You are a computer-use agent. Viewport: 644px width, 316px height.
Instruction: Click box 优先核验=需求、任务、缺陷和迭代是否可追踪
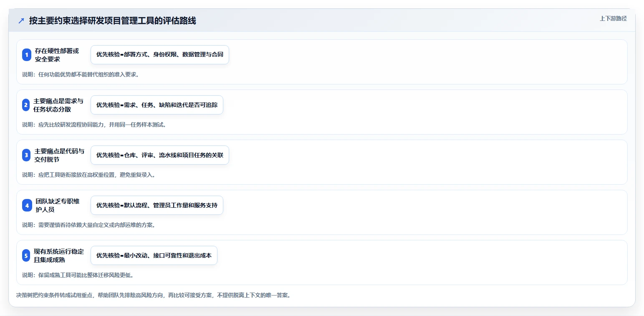(x=157, y=105)
